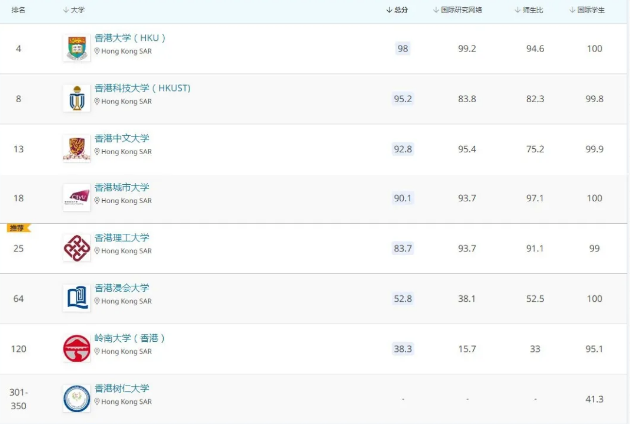
Task: Click Hong Kong SAR text under 香港理工大学
Action: [x=127, y=251]
